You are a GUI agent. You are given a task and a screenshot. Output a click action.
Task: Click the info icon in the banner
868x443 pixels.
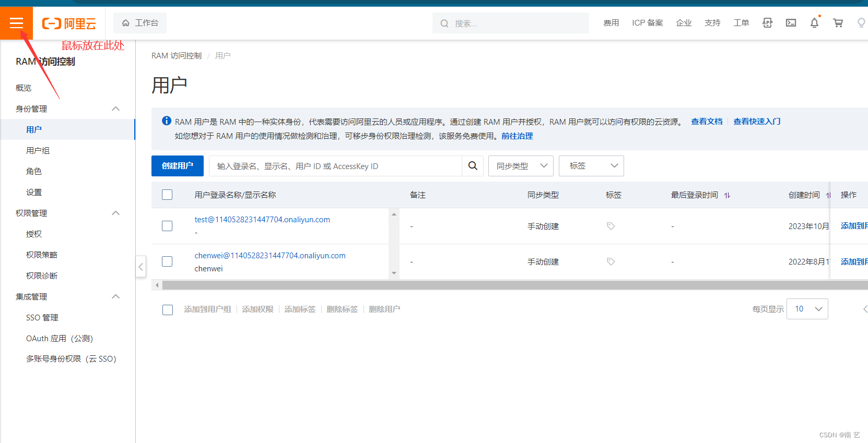(x=167, y=121)
